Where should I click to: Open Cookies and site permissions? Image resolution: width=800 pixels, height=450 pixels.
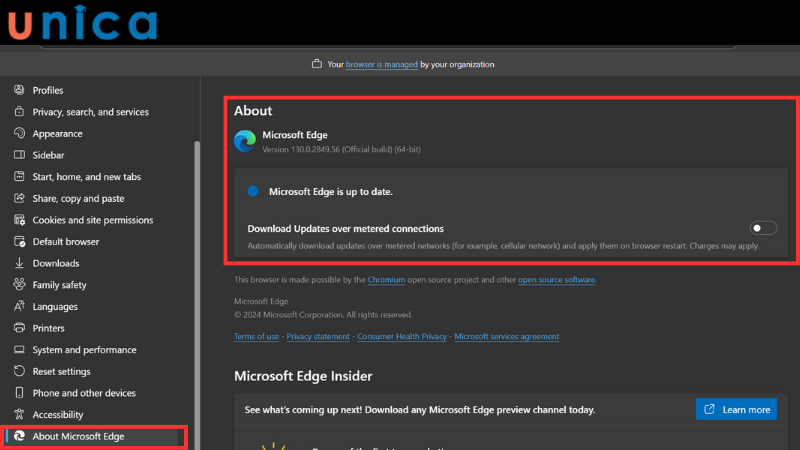[95, 220]
